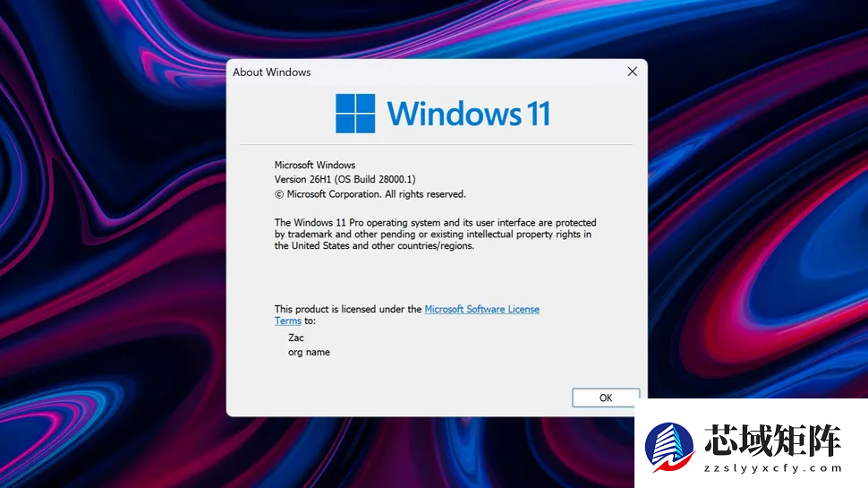Click the '© Microsoft Corporation. All rights reserved.' line
The width and height of the screenshot is (868, 488).
tap(370, 194)
